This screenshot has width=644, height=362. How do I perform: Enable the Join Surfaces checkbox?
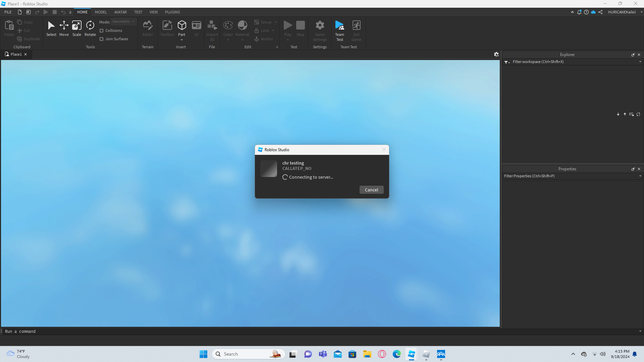102,39
